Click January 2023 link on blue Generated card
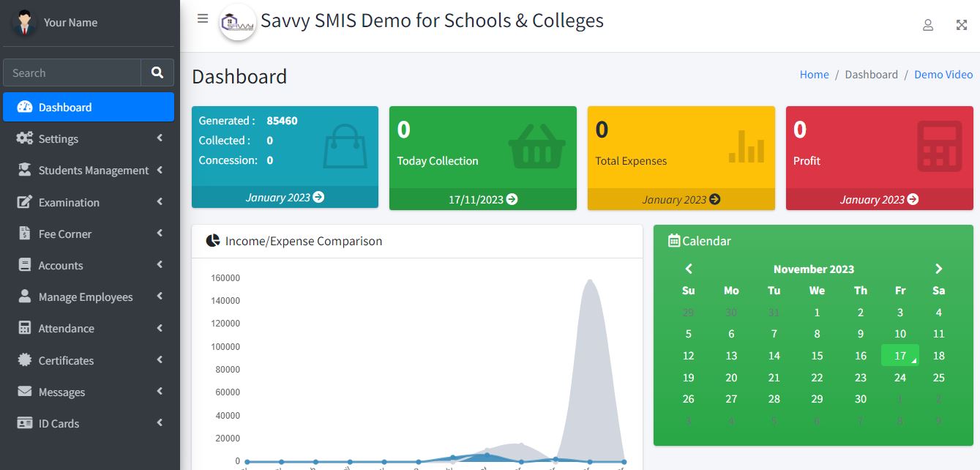Viewport: 980px width, 470px height. [285, 197]
